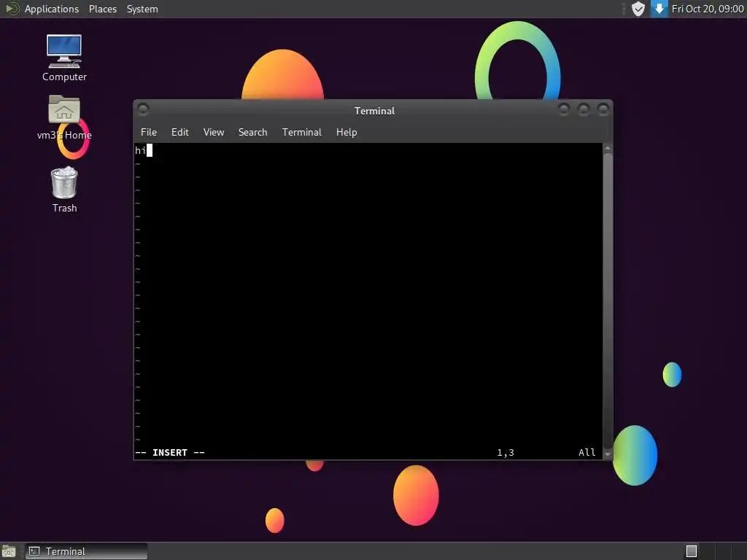Open the Terminal menu in menu bar
This screenshot has width=747, height=560.
[301, 133]
